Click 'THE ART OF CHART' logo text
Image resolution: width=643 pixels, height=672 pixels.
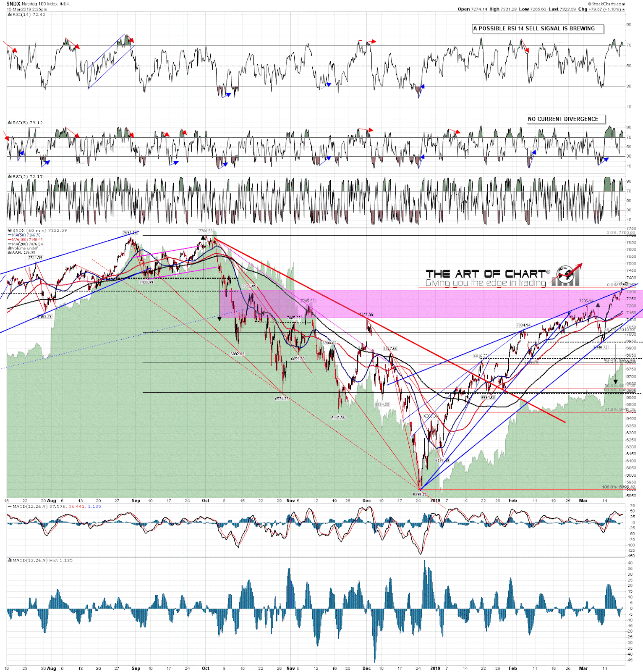485,274
